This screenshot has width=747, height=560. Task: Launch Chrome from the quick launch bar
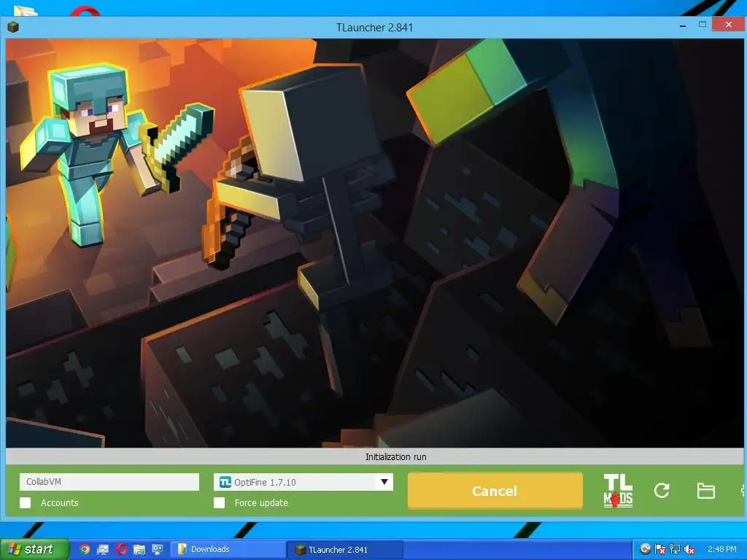pos(85,549)
